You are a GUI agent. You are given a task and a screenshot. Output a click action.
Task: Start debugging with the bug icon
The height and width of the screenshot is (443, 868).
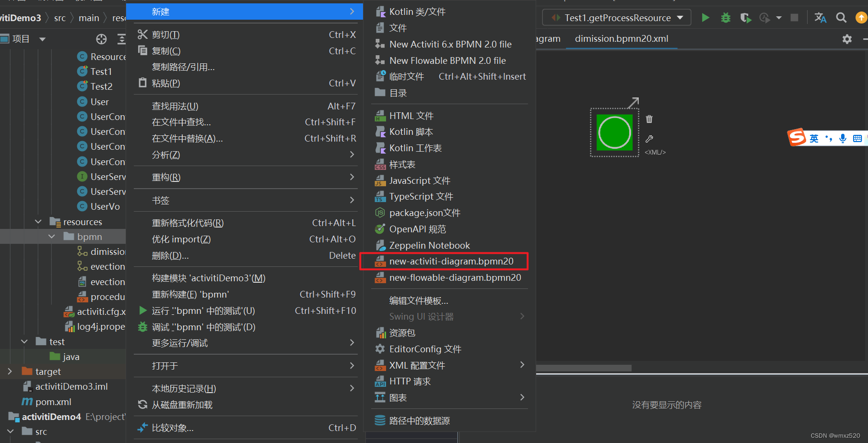click(726, 18)
